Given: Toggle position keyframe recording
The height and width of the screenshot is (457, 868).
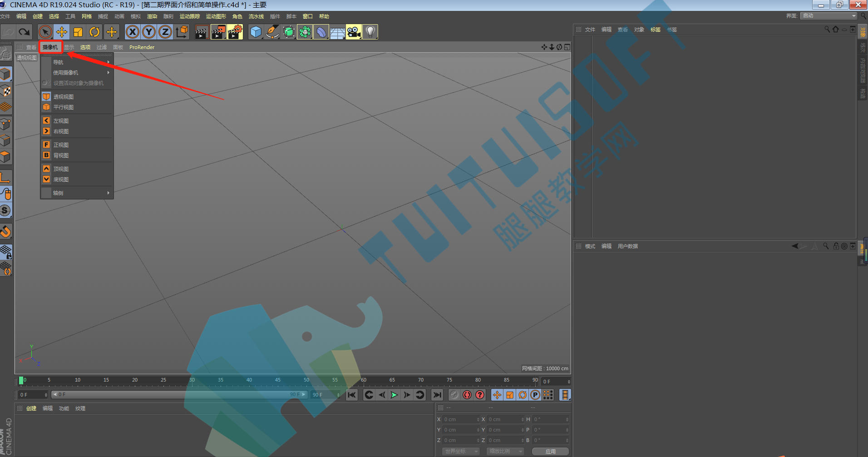Looking at the screenshot, I should (497, 395).
